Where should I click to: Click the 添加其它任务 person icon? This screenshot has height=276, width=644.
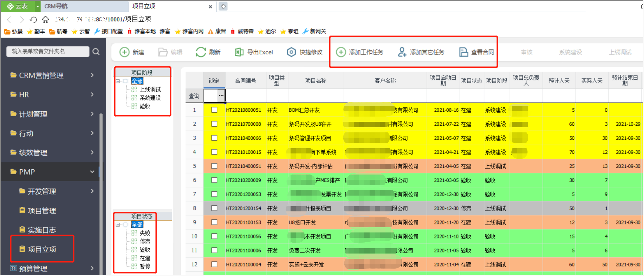coord(402,52)
